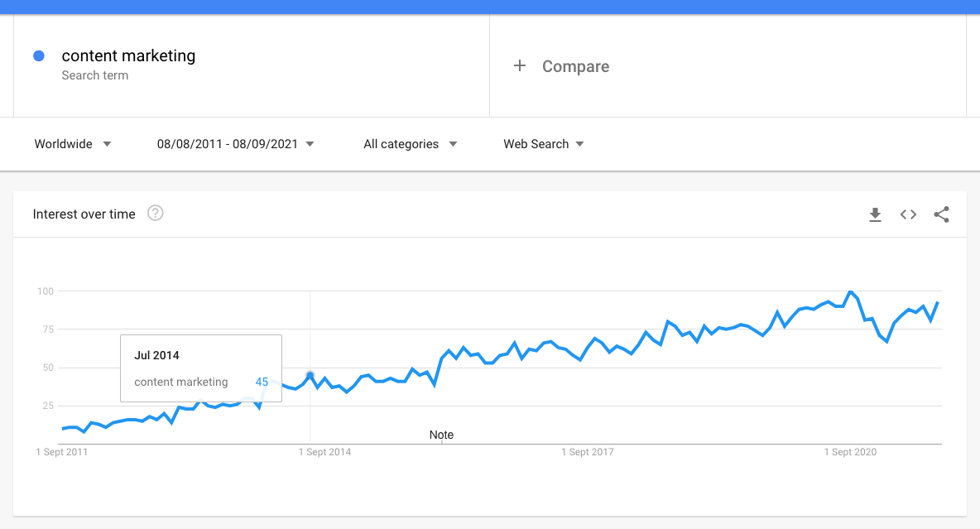Open the embed code icon
This screenshot has width=980, height=529.
click(908, 214)
